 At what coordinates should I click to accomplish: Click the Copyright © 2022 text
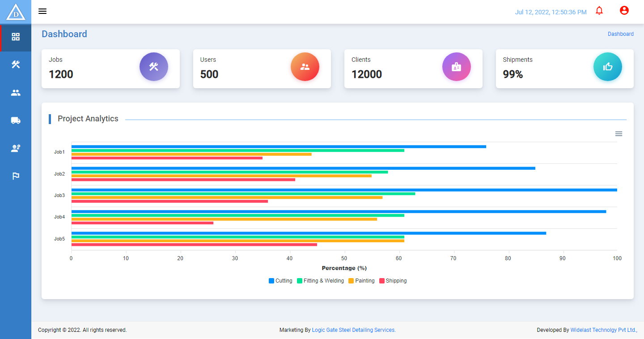[x=82, y=330]
